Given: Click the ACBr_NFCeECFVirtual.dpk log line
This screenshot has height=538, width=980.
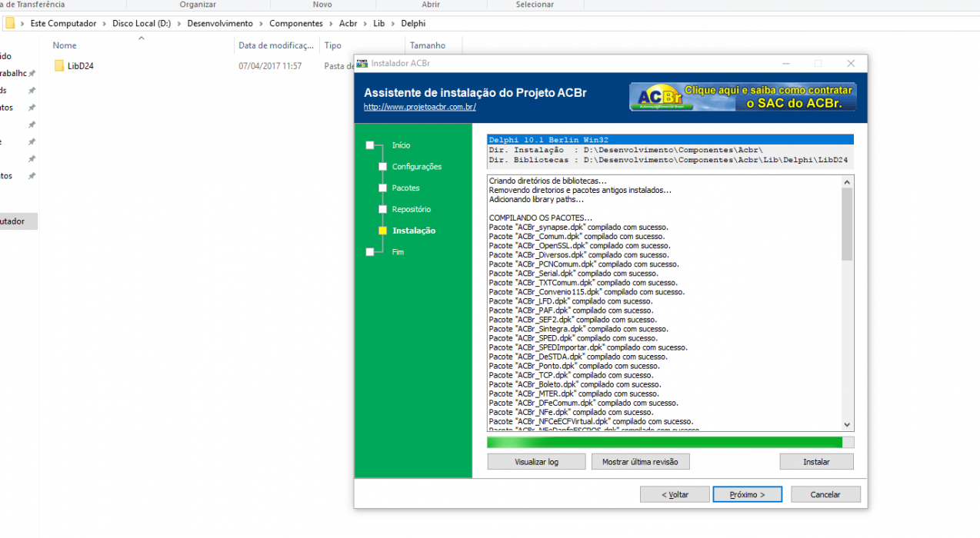Looking at the screenshot, I should [591, 421].
